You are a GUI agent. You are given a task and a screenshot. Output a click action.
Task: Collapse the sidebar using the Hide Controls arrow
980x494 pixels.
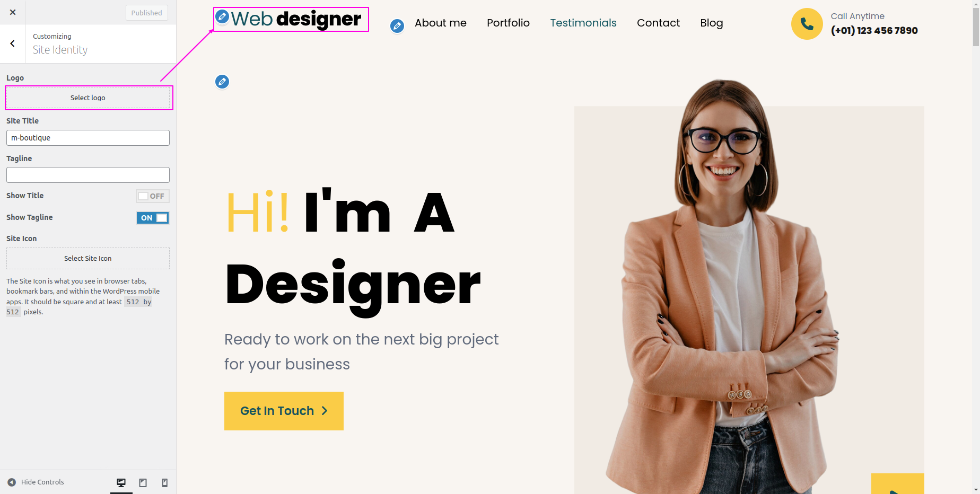click(12, 482)
